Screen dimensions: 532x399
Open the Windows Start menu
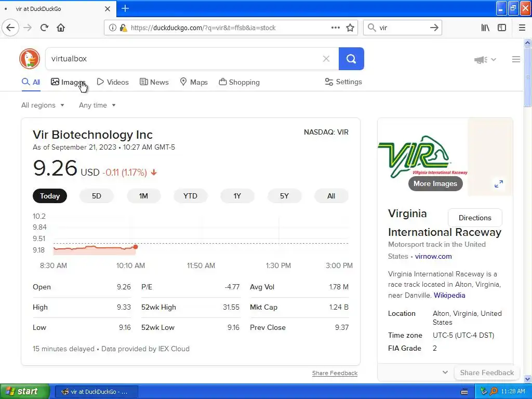[x=25, y=391]
